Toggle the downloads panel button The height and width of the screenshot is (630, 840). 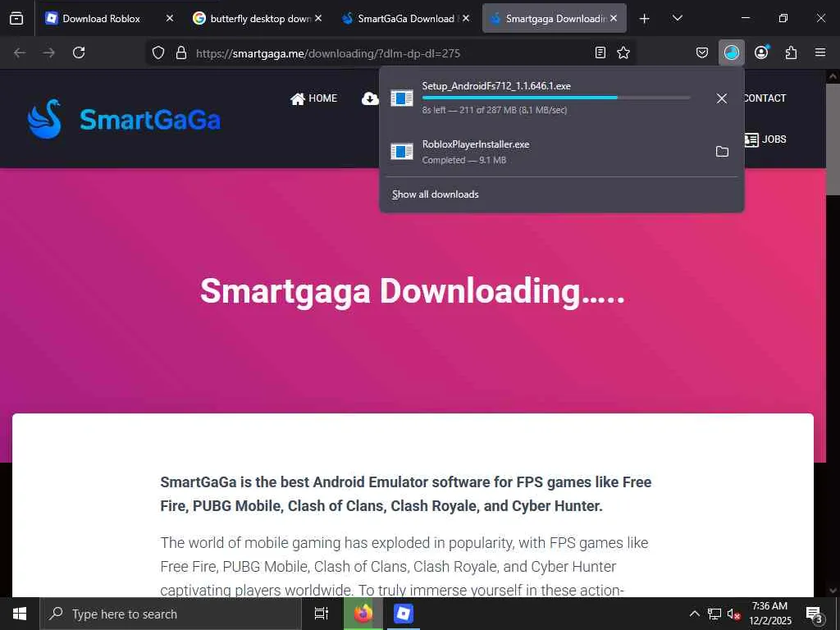click(731, 52)
